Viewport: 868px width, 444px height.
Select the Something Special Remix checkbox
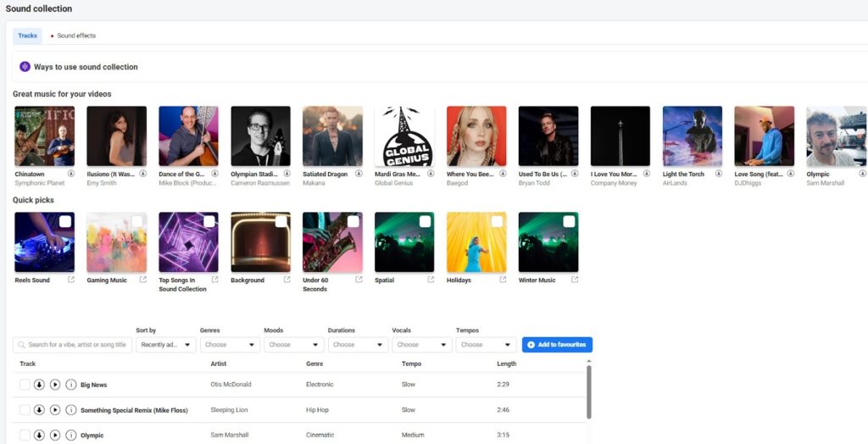(x=25, y=410)
